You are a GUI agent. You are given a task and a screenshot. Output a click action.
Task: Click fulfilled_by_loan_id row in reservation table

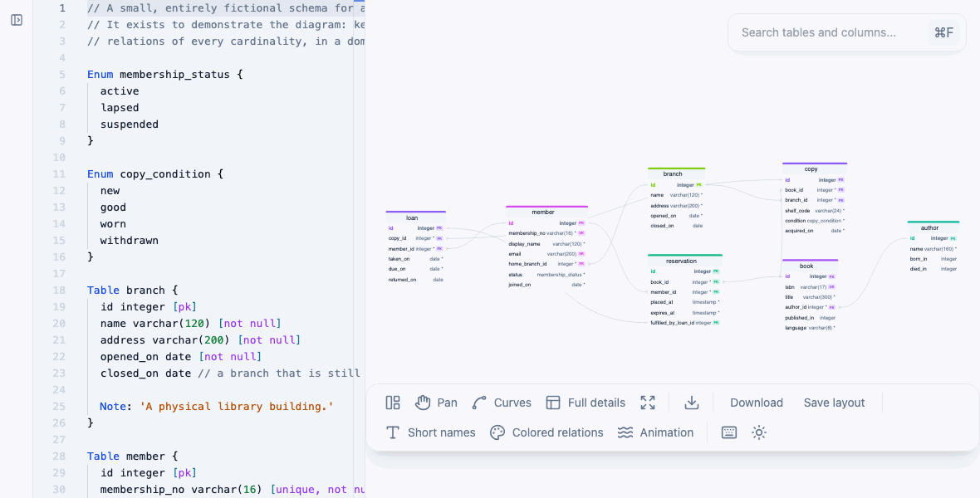(685, 322)
